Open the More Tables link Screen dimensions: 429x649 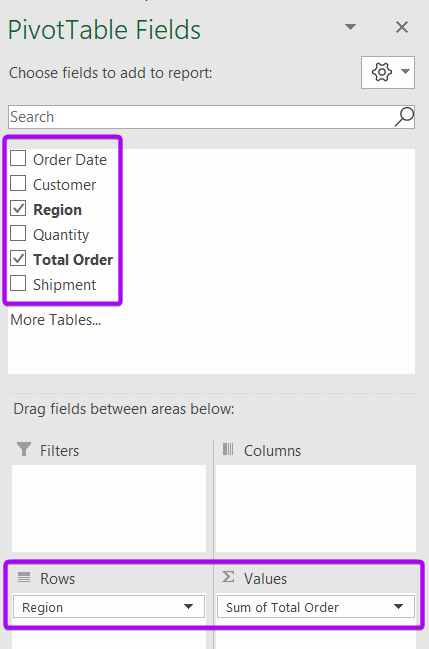click(x=55, y=320)
